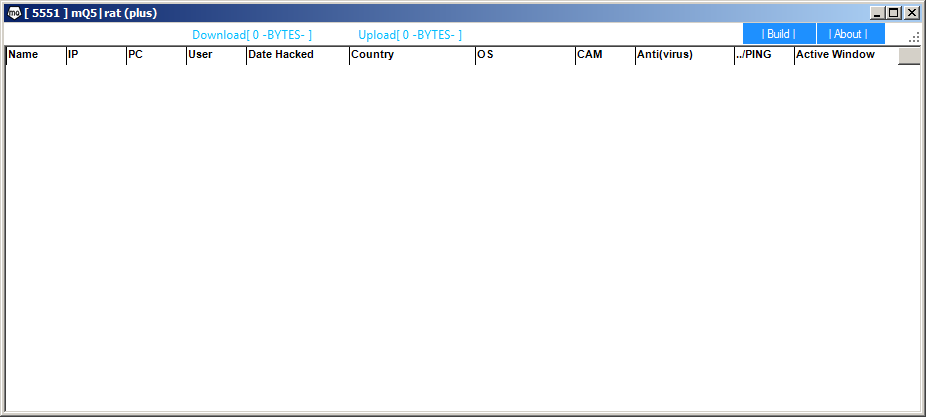Click the IP column header
926x417 pixels.
tap(95, 55)
